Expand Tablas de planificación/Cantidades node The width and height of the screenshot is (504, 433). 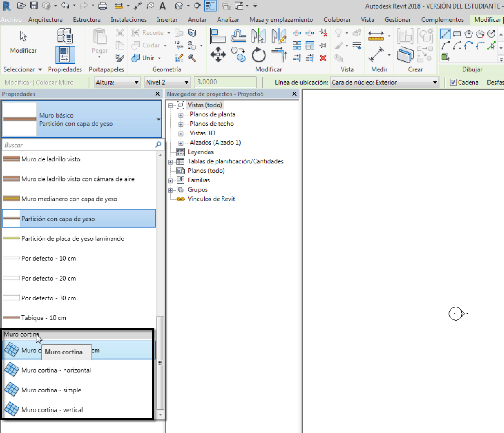[171, 162]
